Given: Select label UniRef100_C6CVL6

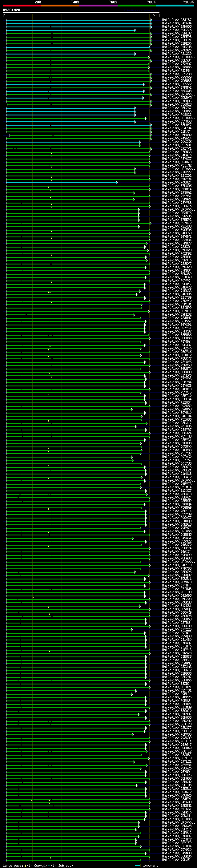Looking at the screenshot, I should click(x=177, y=351).
